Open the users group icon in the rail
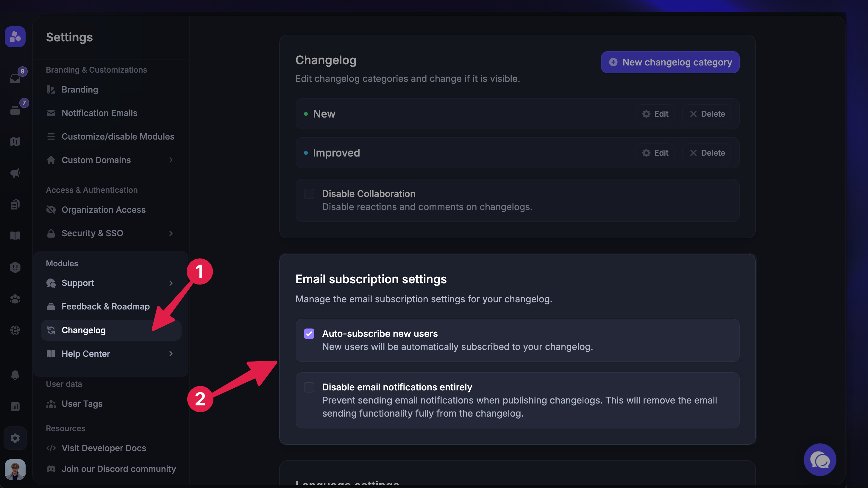 15,299
